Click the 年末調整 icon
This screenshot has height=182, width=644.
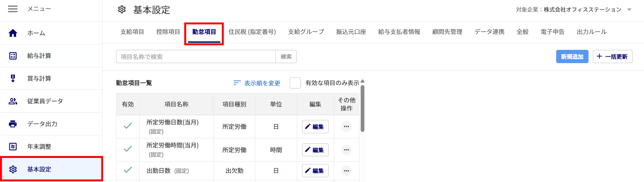(13, 147)
